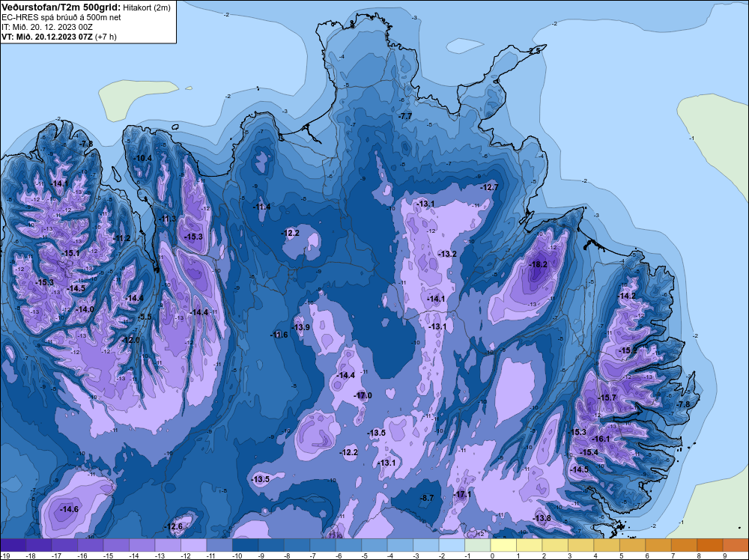The width and height of the screenshot is (749, 560).
Task: Click the -13.9 temperature label
Action: [301, 327]
